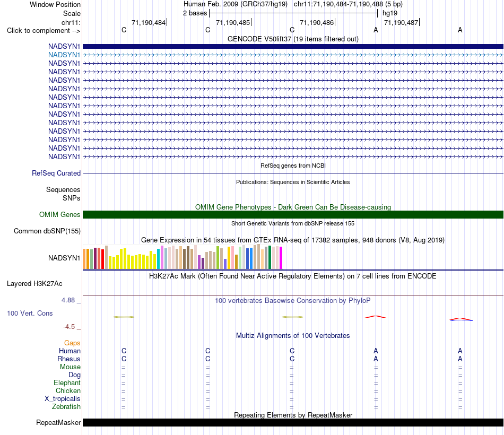The height and width of the screenshot is (435, 504).
Task: Click the Sequences track label
Action: (x=63, y=190)
